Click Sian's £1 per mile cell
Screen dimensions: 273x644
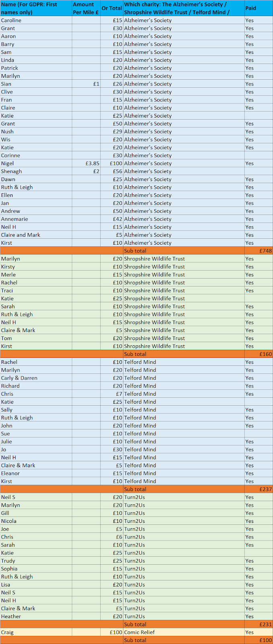(x=86, y=84)
